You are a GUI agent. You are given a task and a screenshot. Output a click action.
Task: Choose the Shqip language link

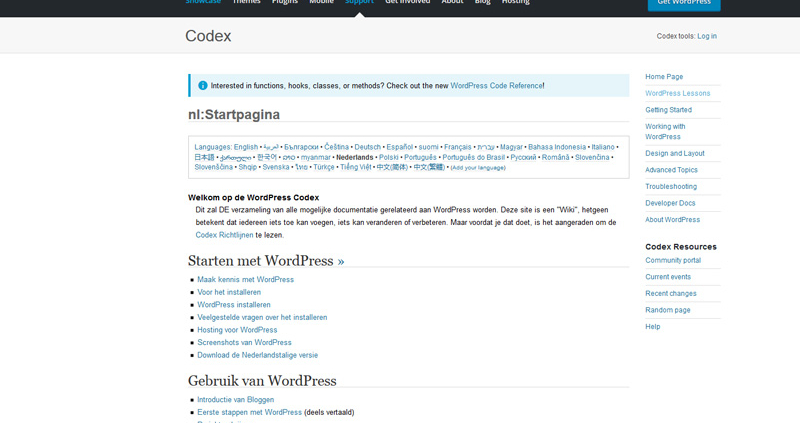tap(248, 167)
